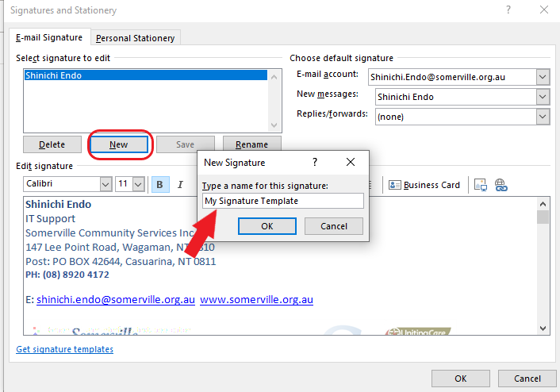Click the Delete signature button
Viewport: 560px width, 392px height.
52,144
